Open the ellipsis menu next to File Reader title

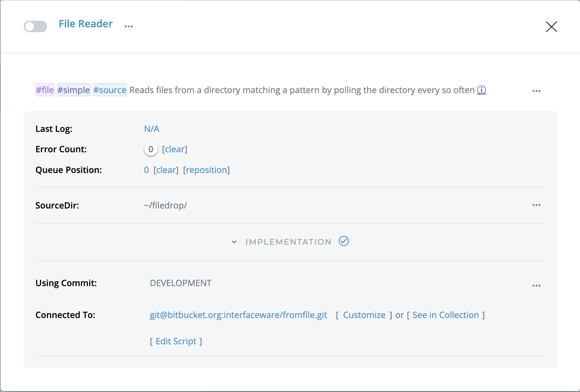tap(128, 26)
